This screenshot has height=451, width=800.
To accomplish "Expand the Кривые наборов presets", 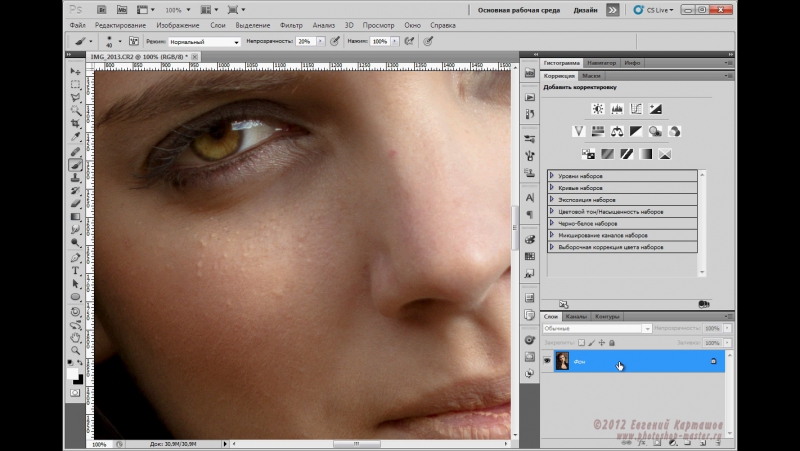I will pos(552,188).
